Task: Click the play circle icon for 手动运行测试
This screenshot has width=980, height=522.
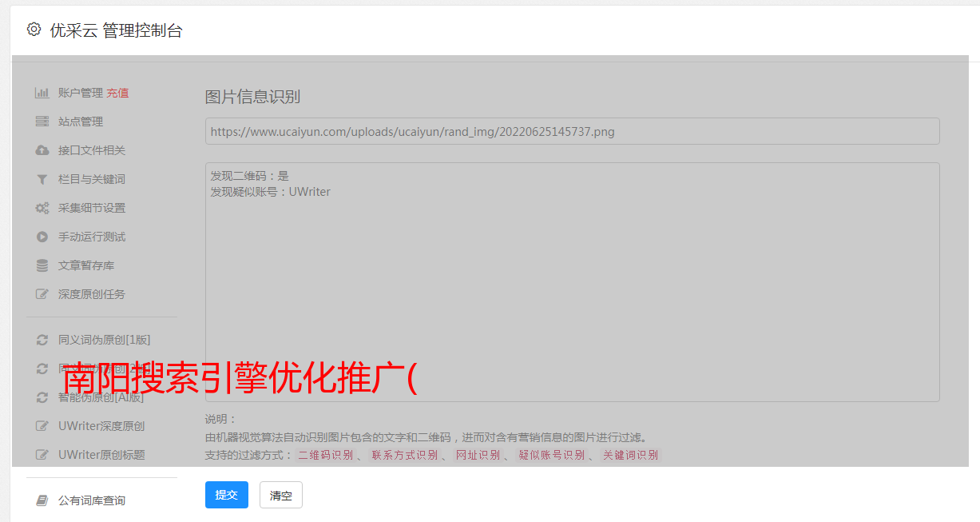Action: [42, 237]
